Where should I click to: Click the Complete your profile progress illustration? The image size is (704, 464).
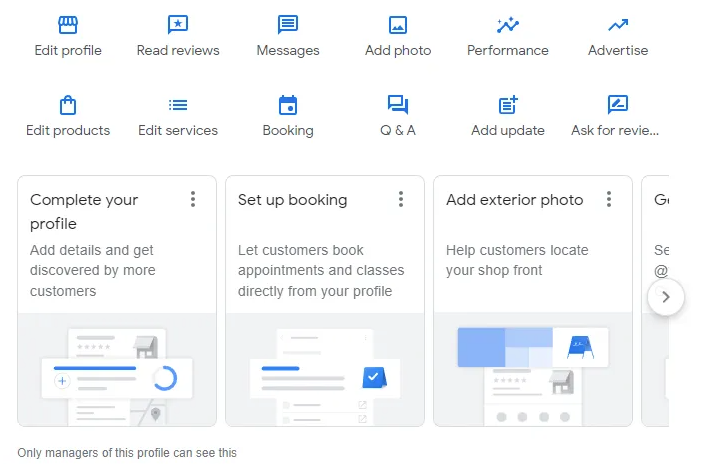[x=116, y=370]
